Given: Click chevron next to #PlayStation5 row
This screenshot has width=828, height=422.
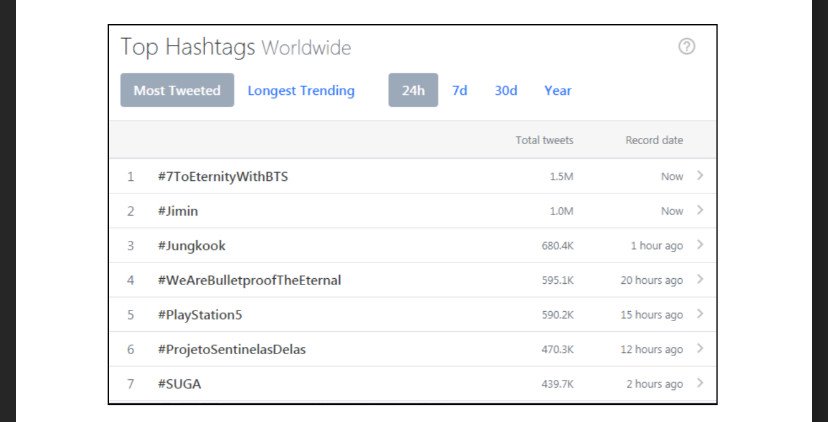Looking at the screenshot, I should tap(700, 314).
